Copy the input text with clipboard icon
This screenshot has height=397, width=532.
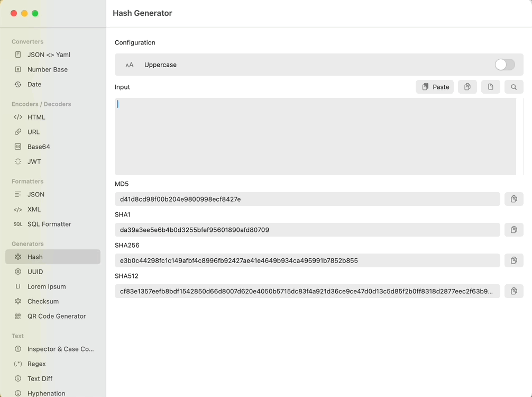[x=467, y=87]
